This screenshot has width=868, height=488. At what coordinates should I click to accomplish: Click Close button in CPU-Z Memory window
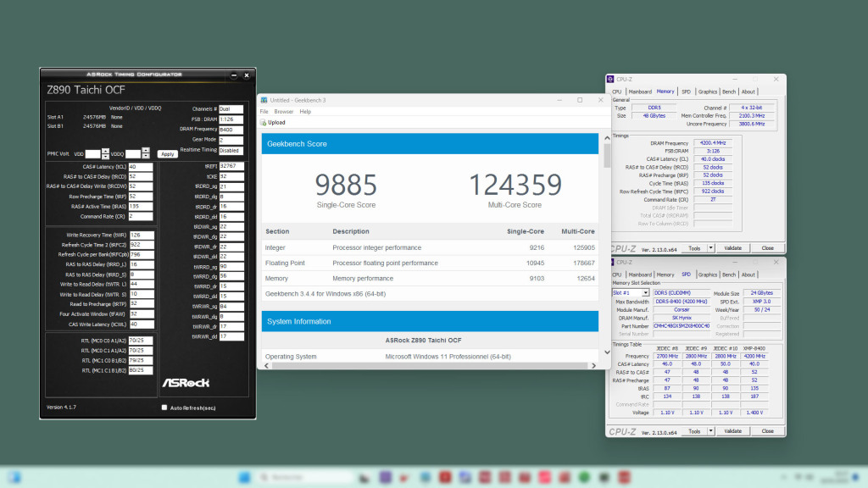pyautogui.click(x=767, y=248)
